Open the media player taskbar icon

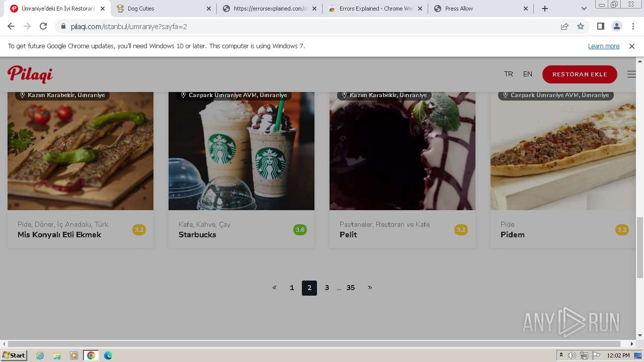(x=74, y=355)
